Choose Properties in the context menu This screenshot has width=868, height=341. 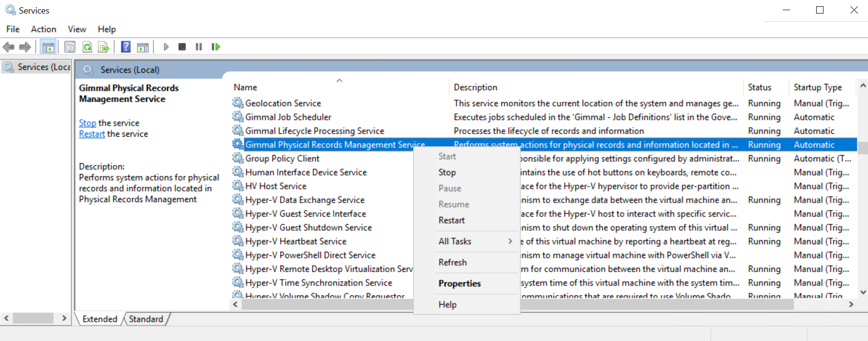(460, 283)
